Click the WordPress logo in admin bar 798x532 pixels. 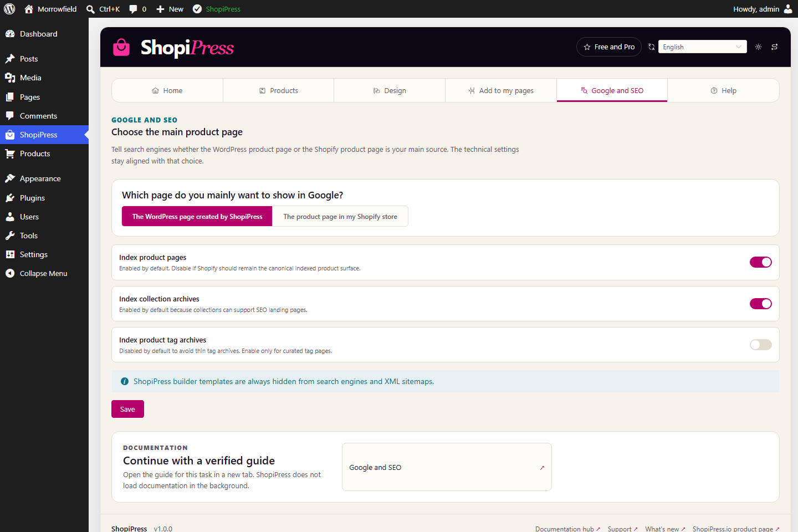pyautogui.click(x=9, y=9)
